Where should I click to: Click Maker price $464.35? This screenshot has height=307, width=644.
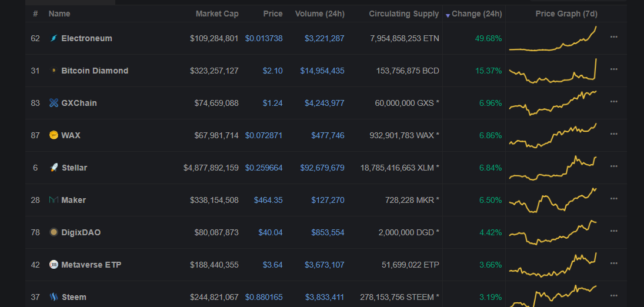coord(268,200)
